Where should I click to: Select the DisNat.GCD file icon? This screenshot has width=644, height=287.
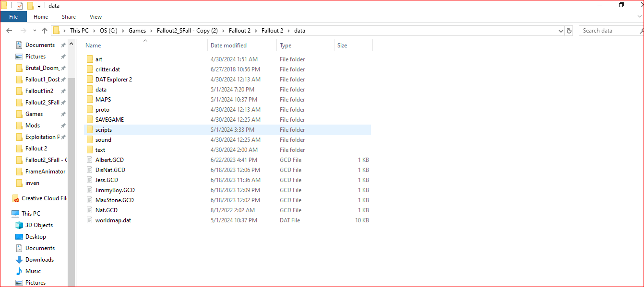point(90,170)
